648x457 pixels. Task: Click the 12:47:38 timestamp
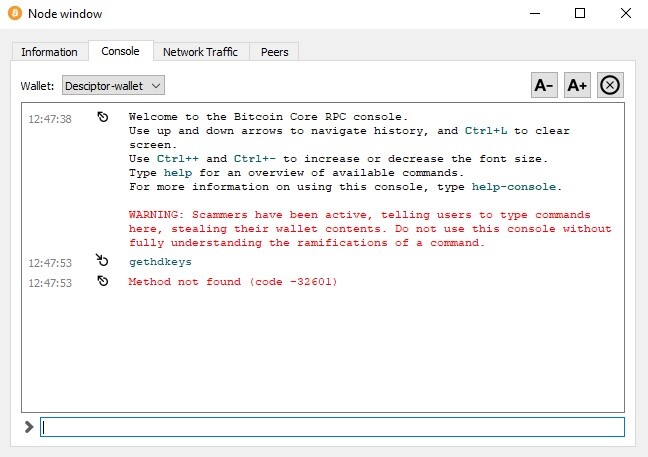point(50,119)
